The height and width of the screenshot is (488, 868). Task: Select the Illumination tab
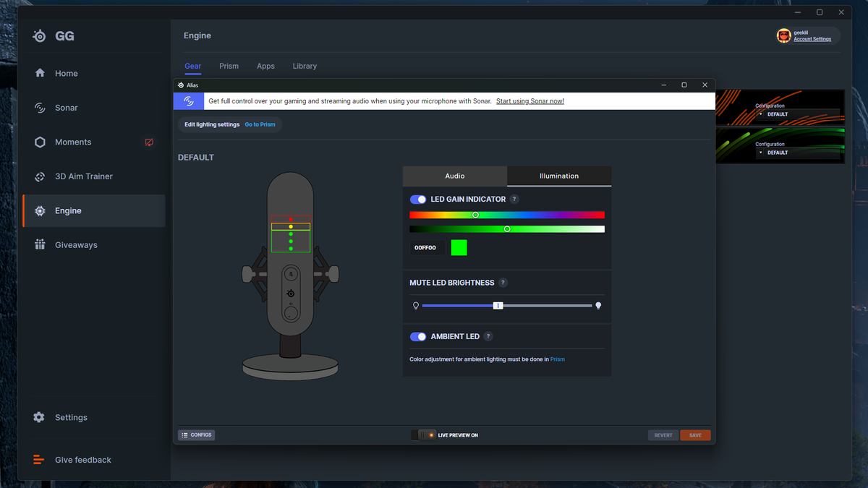coord(559,176)
